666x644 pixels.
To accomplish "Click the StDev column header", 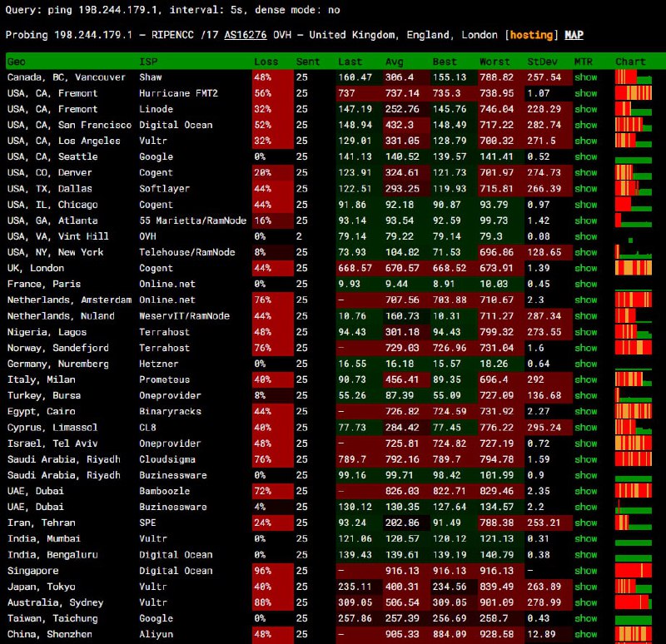I will pyautogui.click(x=542, y=62).
